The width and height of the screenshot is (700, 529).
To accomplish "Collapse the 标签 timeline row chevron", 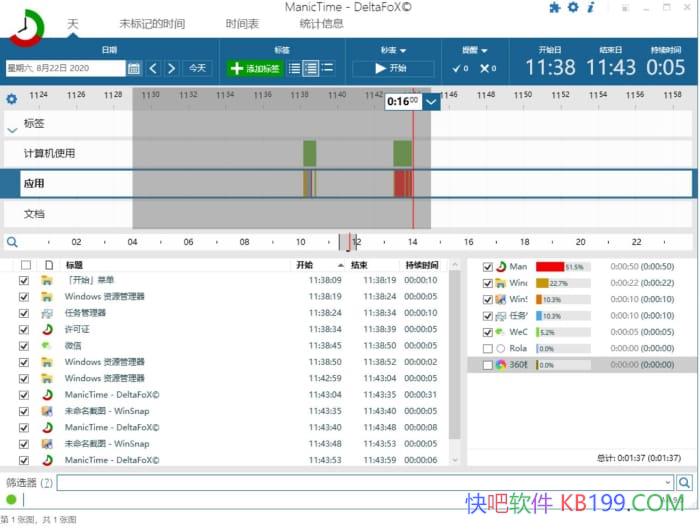I will (x=12, y=128).
